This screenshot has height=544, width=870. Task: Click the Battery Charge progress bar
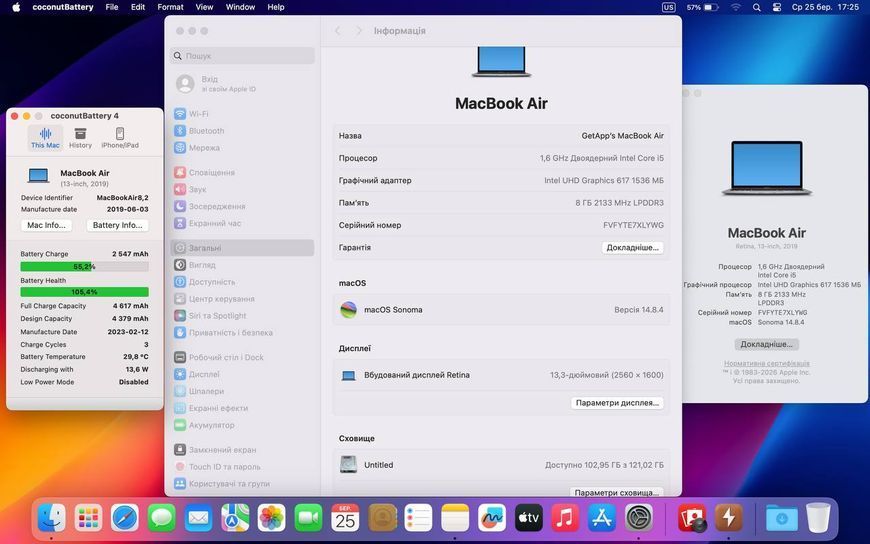tap(84, 266)
